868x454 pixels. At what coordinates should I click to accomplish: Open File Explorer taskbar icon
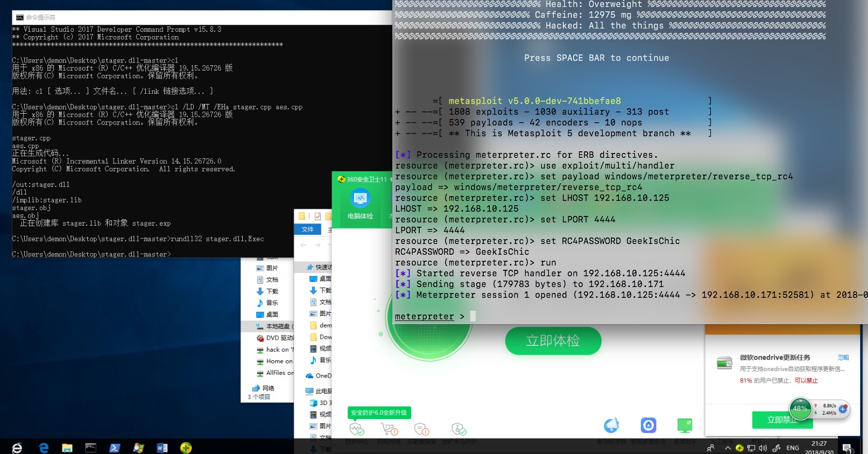(67, 448)
